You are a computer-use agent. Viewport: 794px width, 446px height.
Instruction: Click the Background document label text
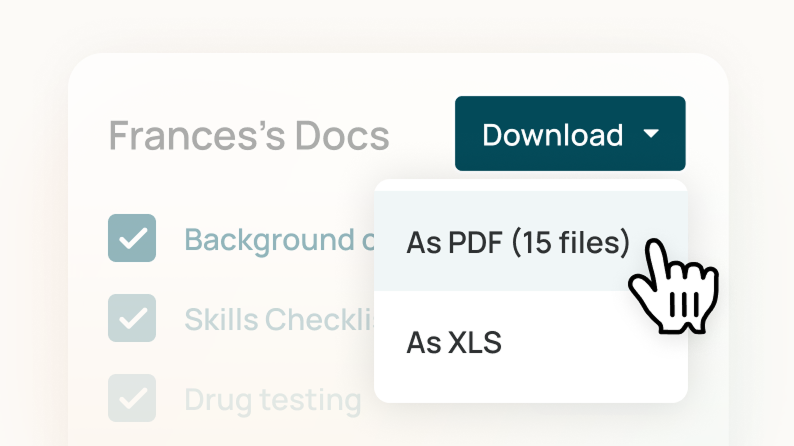275,240
